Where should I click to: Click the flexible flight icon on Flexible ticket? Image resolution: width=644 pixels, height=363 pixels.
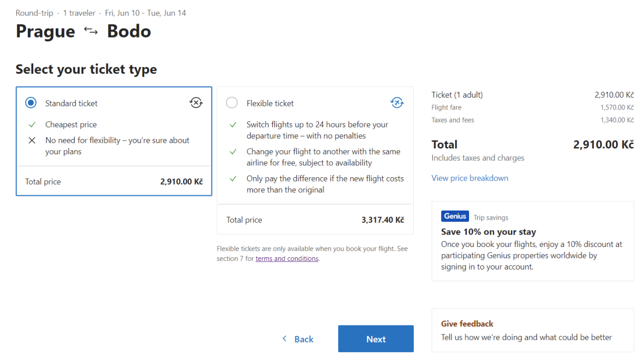397,103
